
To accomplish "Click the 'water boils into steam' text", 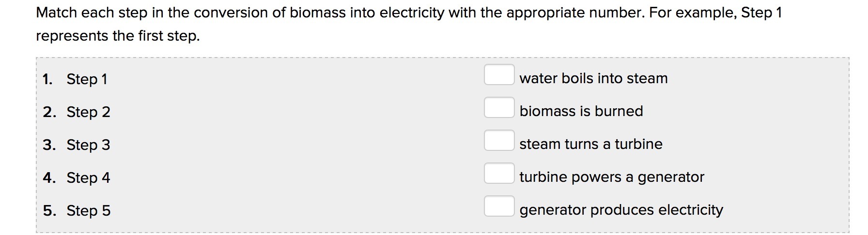I will pos(593,78).
